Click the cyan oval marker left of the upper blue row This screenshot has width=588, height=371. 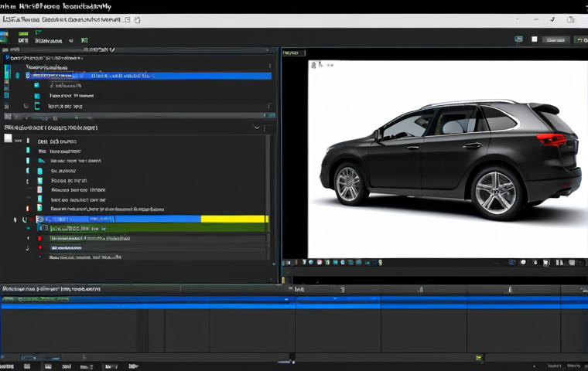pyautogui.click(x=17, y=75)
